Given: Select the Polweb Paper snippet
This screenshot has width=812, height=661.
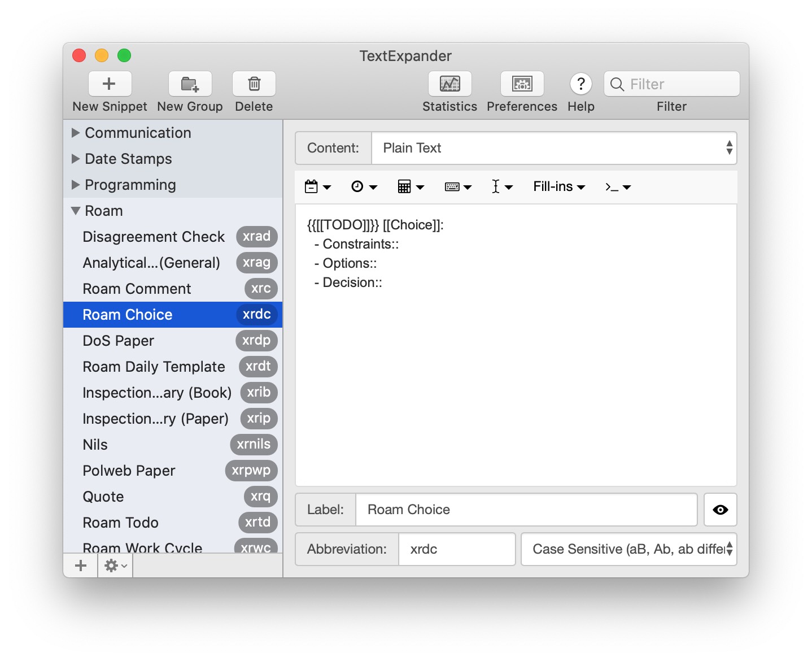Looking at the screenshot, I should tap(173, 471).
